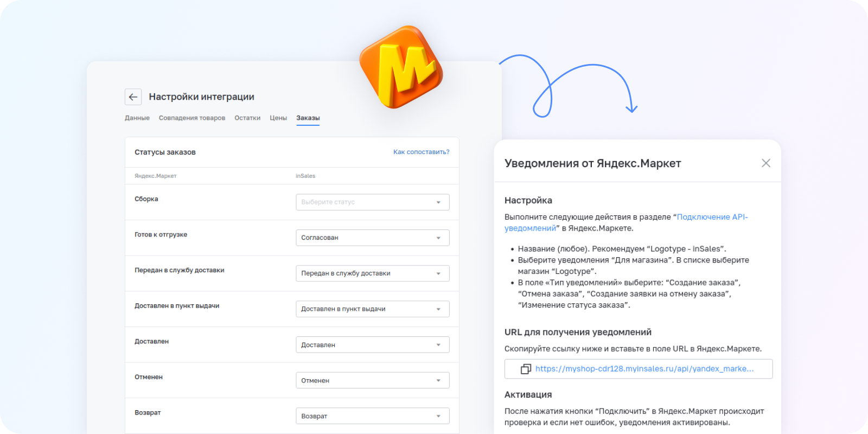
Task: Click the myshop-cdr128 notification URL link
Action: (644, 369)
